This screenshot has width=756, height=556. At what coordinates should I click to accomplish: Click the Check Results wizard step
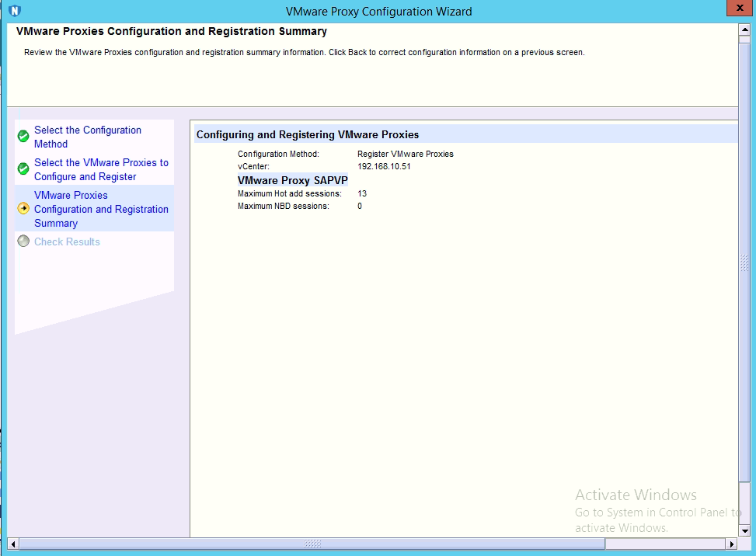tap(67, 242)
